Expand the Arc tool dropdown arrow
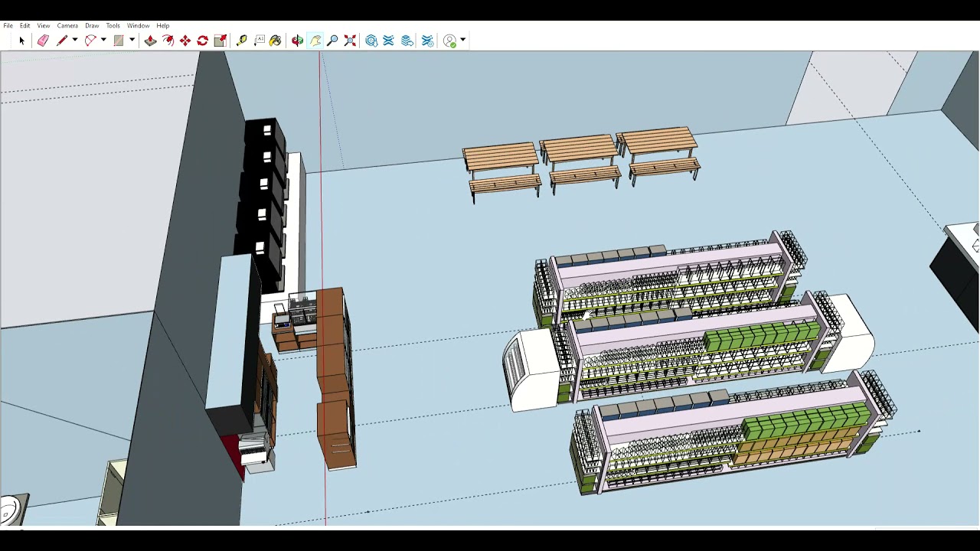The width and height of the screenshot is (980, 551). point(103,41)
